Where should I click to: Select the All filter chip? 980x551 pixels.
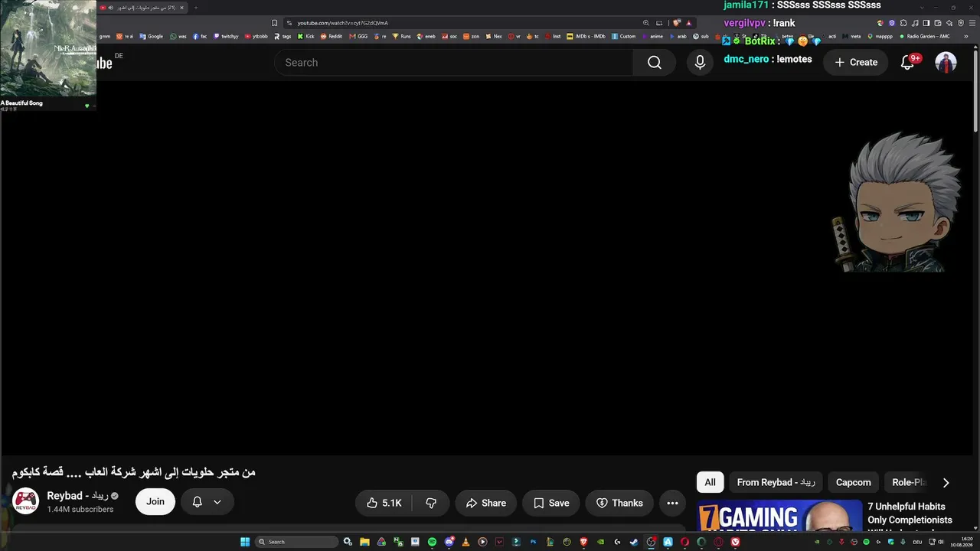coord(710,482)
